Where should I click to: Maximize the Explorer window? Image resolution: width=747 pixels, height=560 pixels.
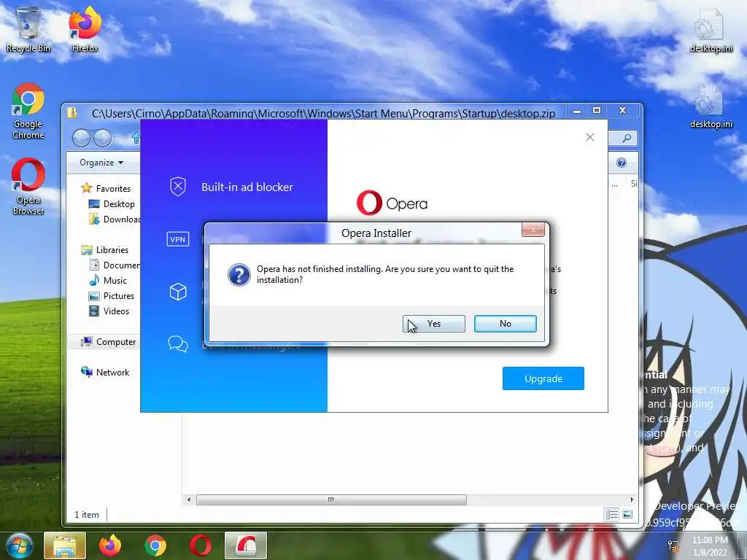point(597,111)
